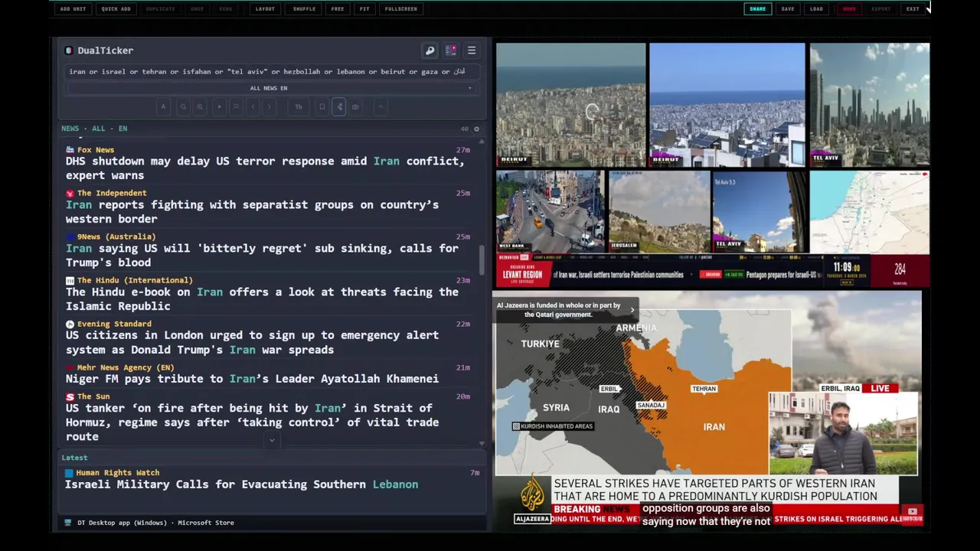This screenshot has height=551, width=980.
Task: Expand more news with the down chevron
Action: click(x=272, y=441)
